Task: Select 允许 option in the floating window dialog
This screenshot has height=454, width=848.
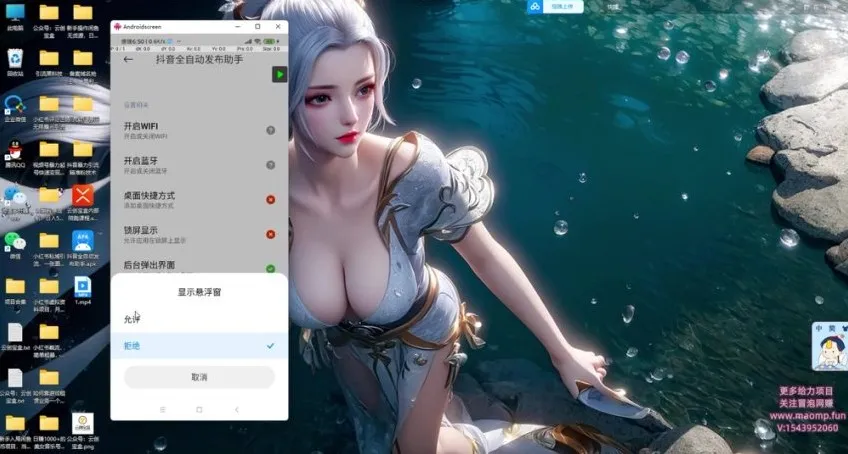Action: click(x=199, y=319)
